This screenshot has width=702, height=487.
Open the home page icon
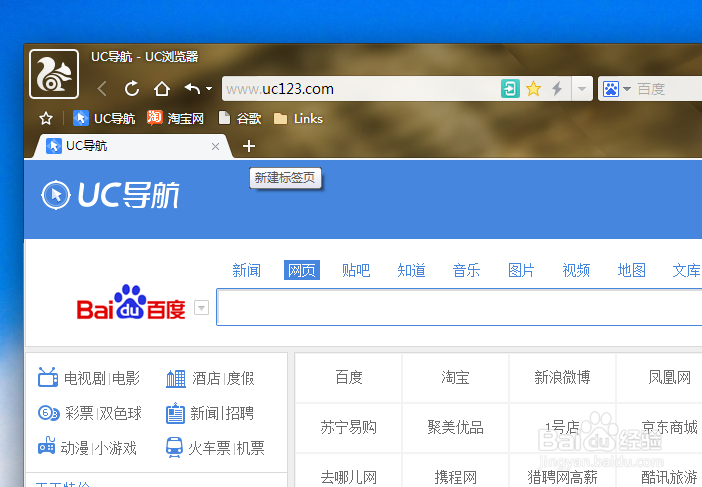[x=162, y=89]
